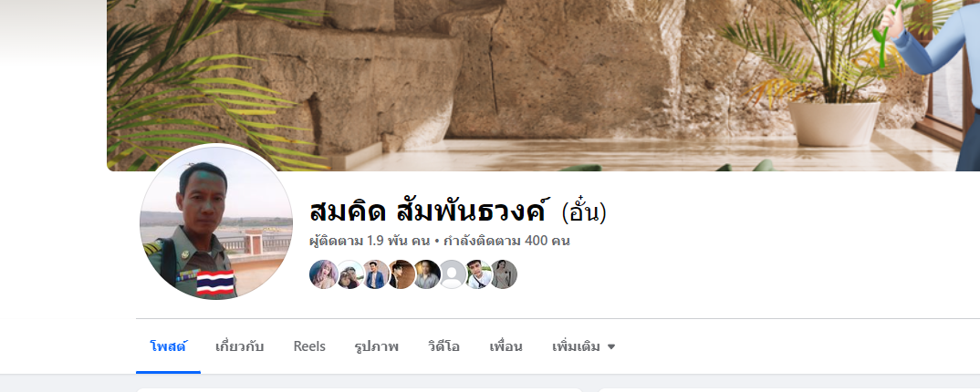This screenshot has width=980, height=392.
Task: Open the friend avatar showing a couple
Action: point(350,274)
